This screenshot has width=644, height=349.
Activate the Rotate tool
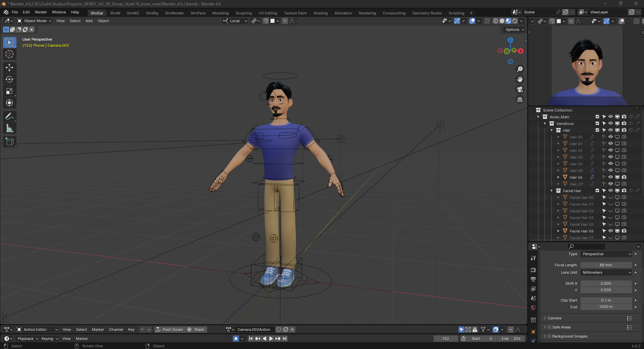point(9,79)
